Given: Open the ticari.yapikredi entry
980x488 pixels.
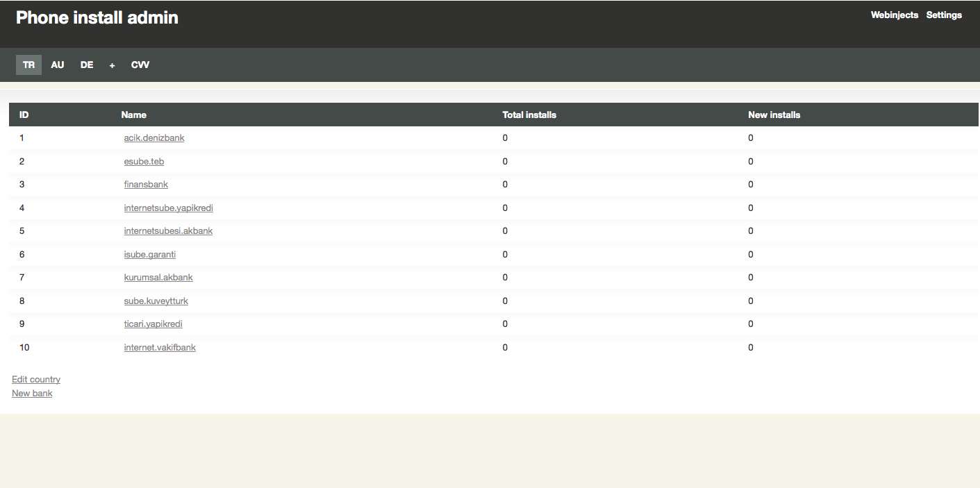Looking at the screenshot, I should [153, 324].
